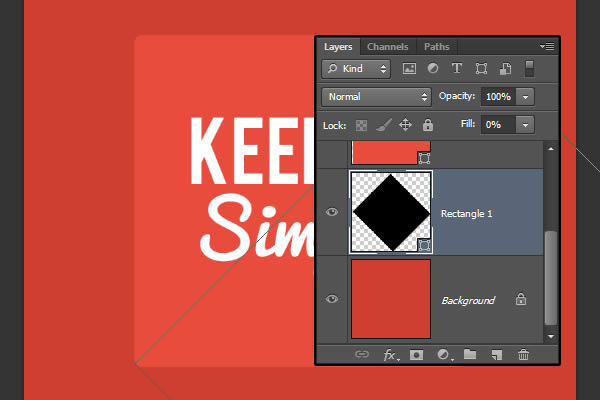The height and width of the screenshot is (400, 600).
Task: Lock transparent pixels icon
Action: (x=361, y=125)
